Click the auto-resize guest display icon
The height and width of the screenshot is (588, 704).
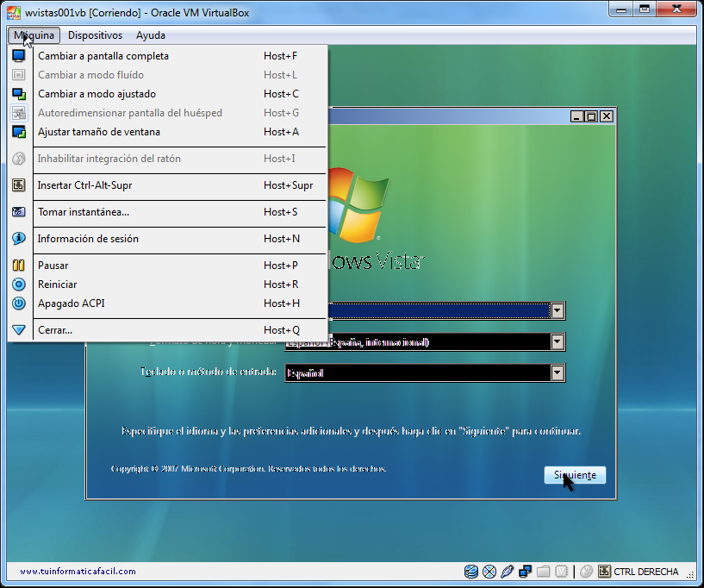(x=18, y=113)
